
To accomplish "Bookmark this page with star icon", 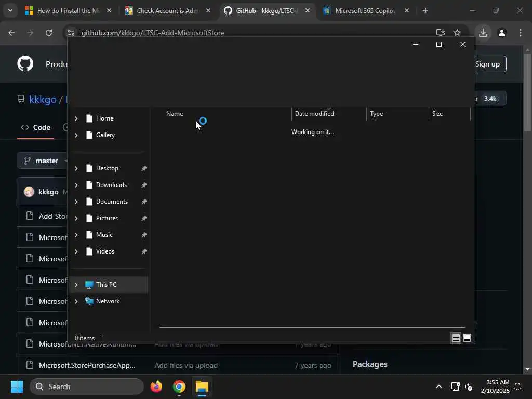I will [x=457, y=33].
